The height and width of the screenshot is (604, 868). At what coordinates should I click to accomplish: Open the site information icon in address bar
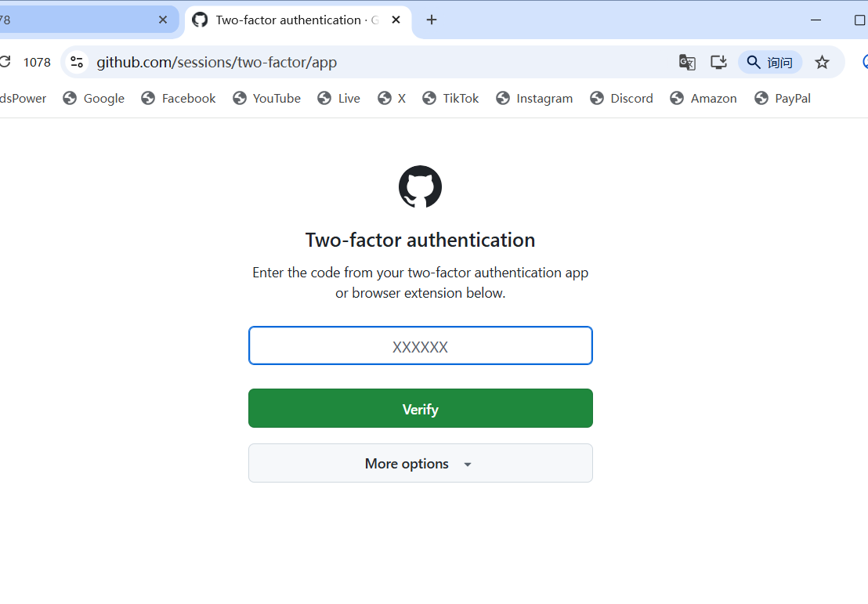pos(76,62)
